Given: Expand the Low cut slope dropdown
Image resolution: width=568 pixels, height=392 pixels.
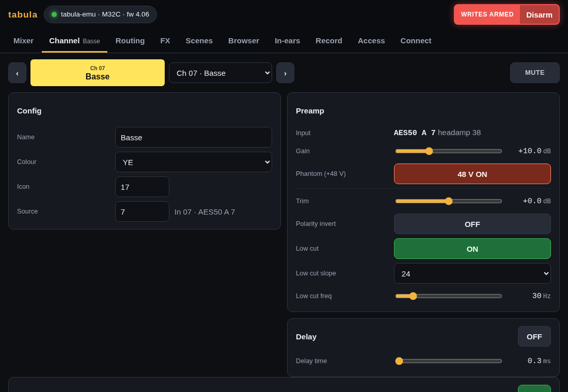Looking at the screenshot, I should click(472, 273).
